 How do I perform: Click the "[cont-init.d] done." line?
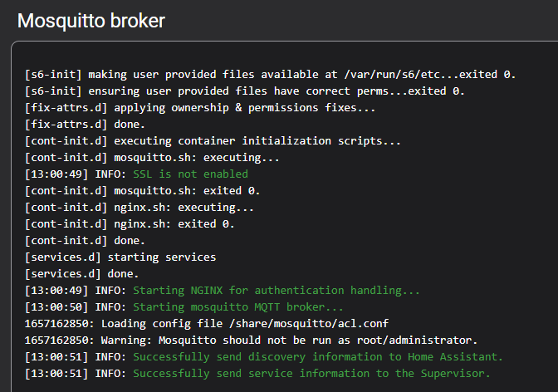tap(85, 241)
